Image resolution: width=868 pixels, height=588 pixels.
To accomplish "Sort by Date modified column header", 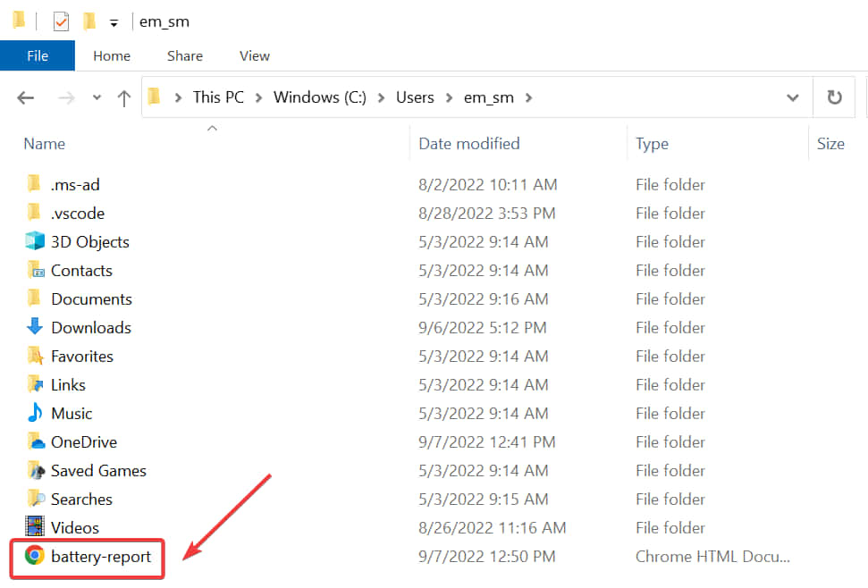I will (x=469, y=144).
